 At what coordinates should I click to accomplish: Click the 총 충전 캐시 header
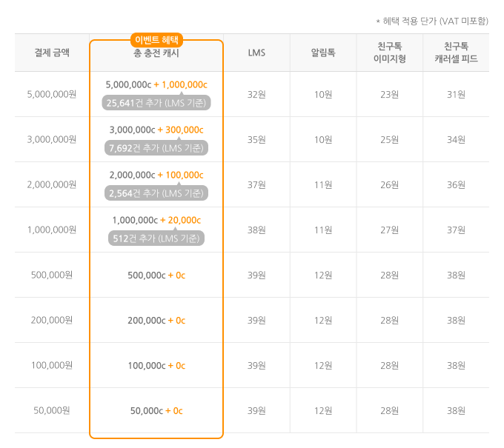pos(156,53)
